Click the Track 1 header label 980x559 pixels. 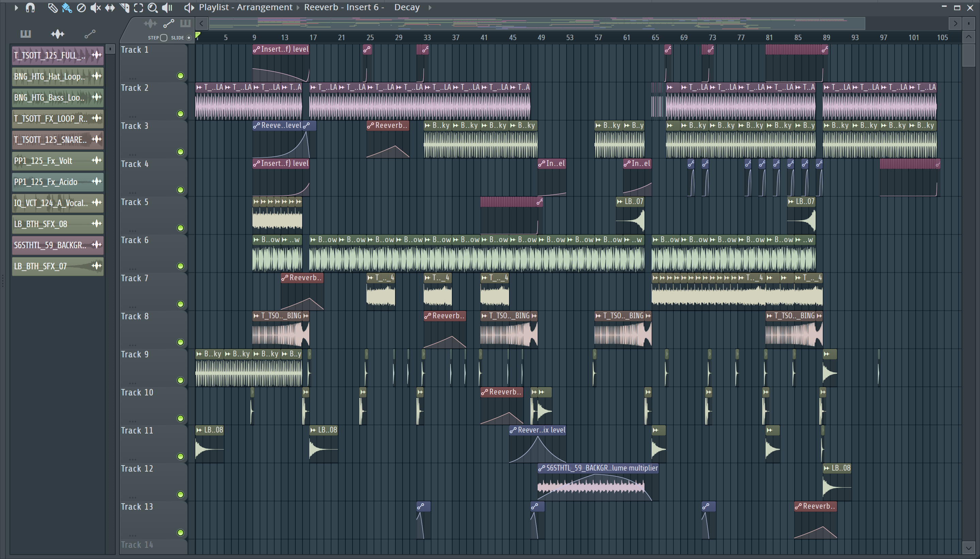(134, 50)
